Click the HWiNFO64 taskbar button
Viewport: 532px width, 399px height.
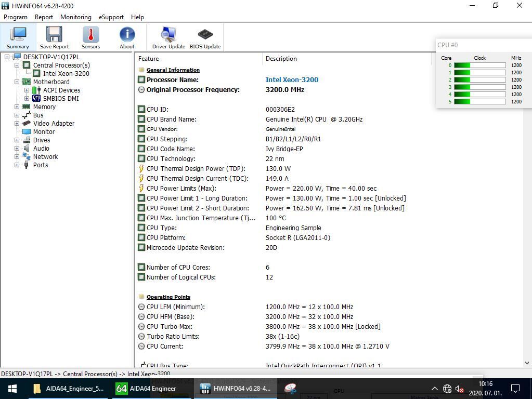click(x=236, y=389)
